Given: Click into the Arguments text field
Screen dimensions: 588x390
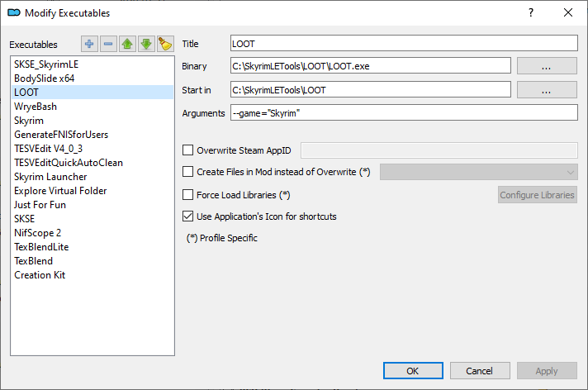Looking at the screenshot, I should pyautogui.click(x=404, y=113).
